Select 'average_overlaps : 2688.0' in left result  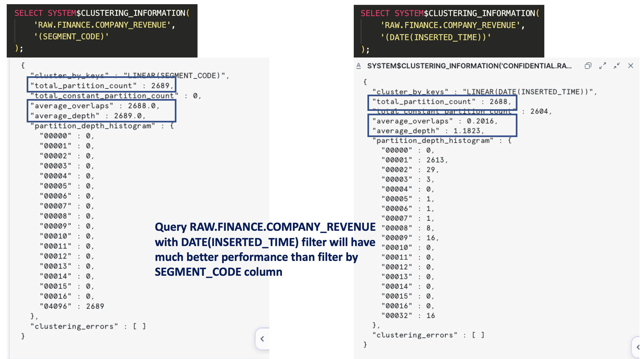[x=95, y=106]
